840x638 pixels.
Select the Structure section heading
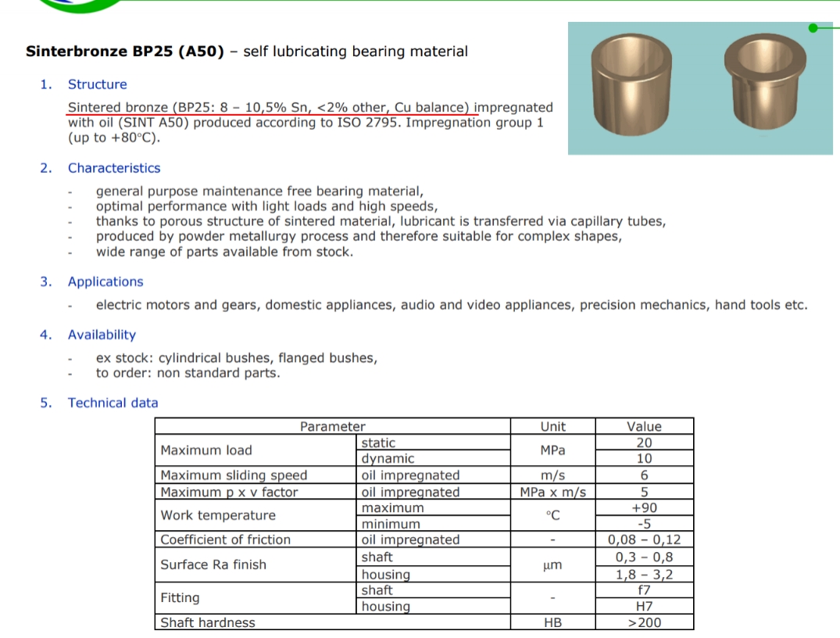pos(97,84)
